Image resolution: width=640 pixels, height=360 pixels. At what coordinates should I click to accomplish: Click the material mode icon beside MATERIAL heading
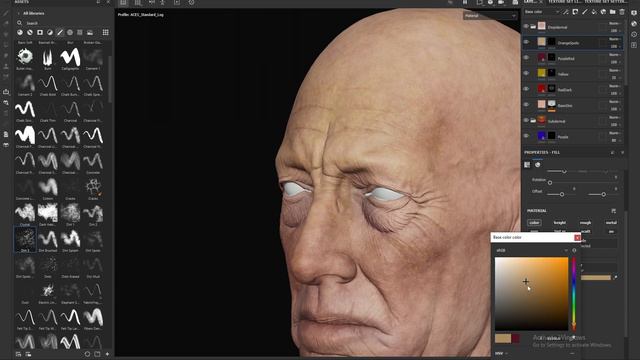pos(613,211)
